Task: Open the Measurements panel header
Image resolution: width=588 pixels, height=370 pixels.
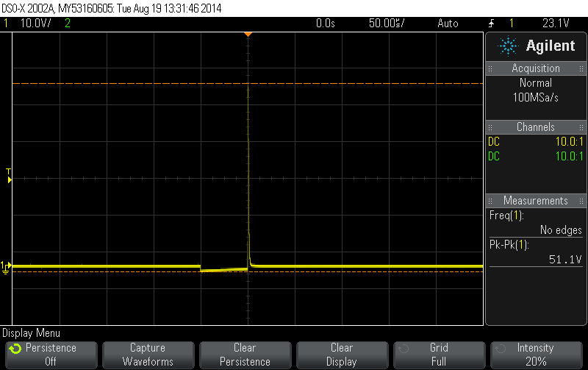Action: pos(536,200)
